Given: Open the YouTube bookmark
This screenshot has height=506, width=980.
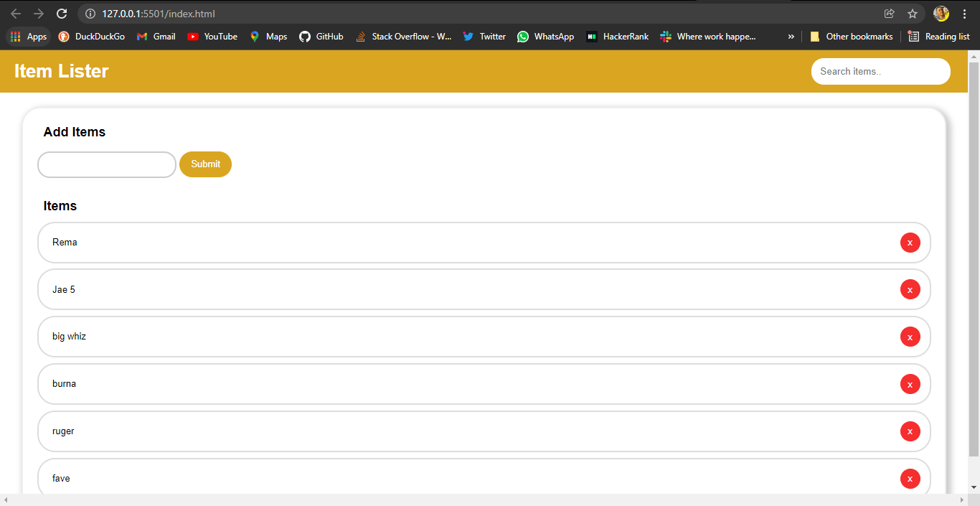Looking at the screenshot, I should coord(212,37).
